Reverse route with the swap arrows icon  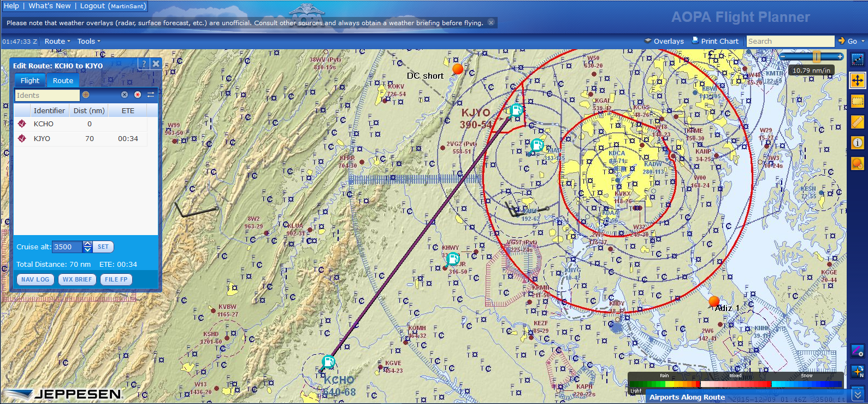(151, 95)
